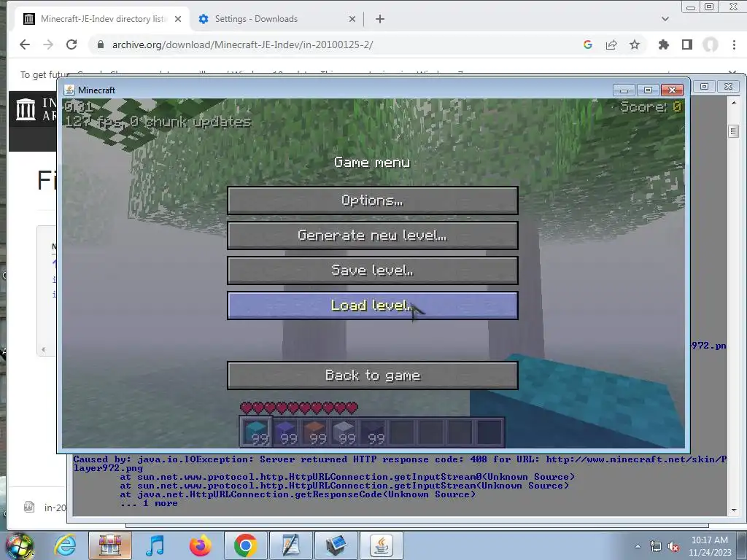Image resolution: width=747 pixels, height=560 pixels.
Task: Open the Chrome profile avatar
Action: coord(711,44)
